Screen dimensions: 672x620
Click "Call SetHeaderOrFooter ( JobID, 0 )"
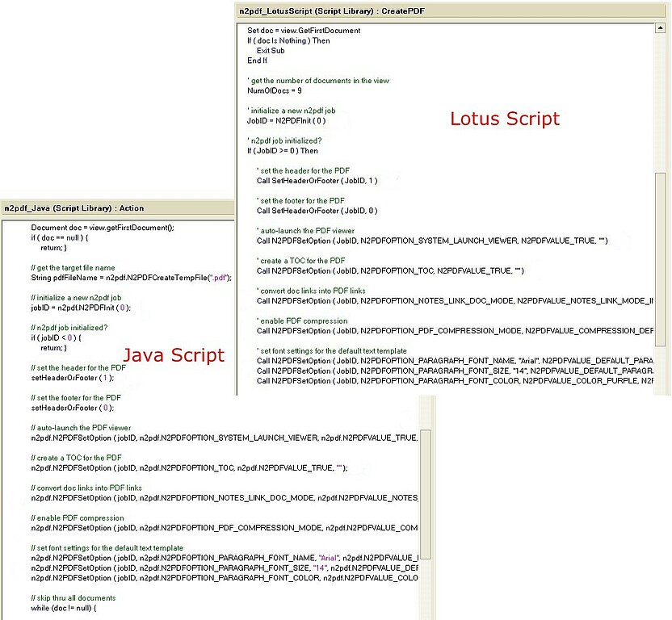317,211
